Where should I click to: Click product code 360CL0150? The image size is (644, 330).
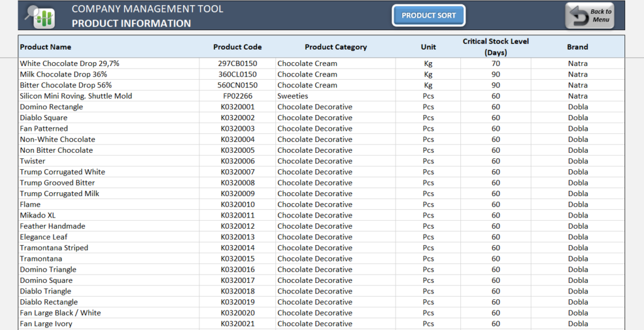[x=237, y=74]
